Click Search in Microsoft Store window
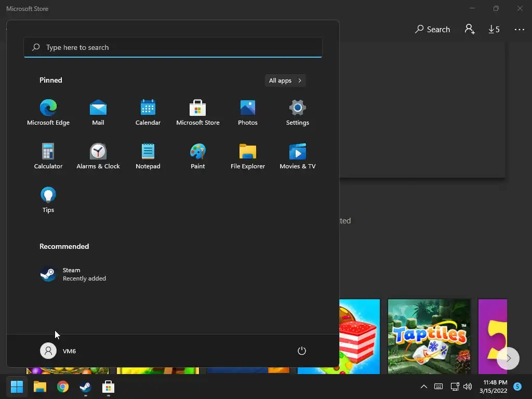 pyautogui.click(x=432, y=30)
